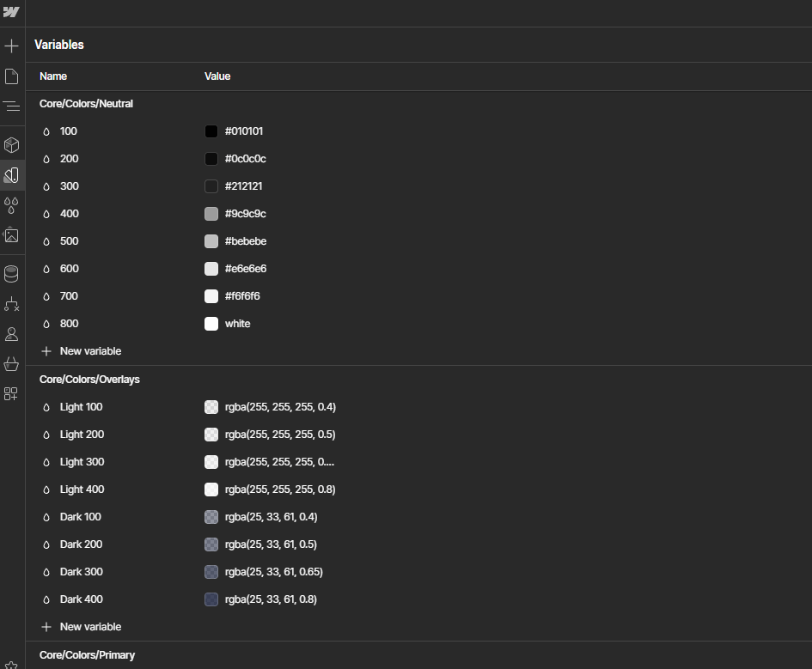
Task: Open the CMS Collections panel
Action: click(12, 273)
